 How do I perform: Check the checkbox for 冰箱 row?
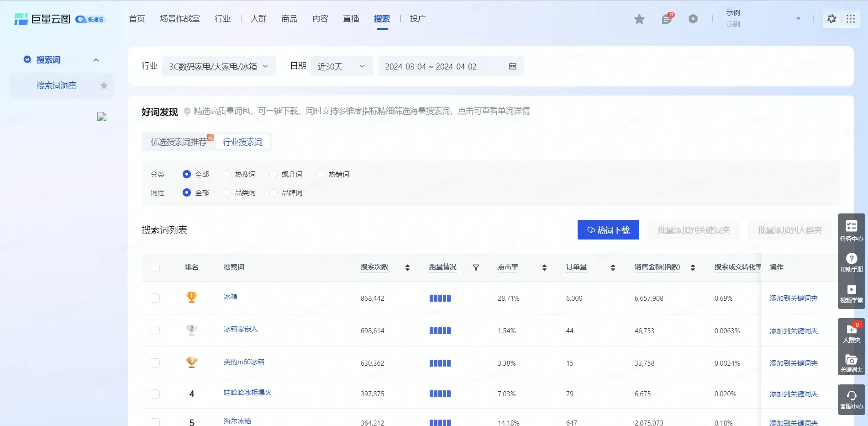(x=155, y=298)
